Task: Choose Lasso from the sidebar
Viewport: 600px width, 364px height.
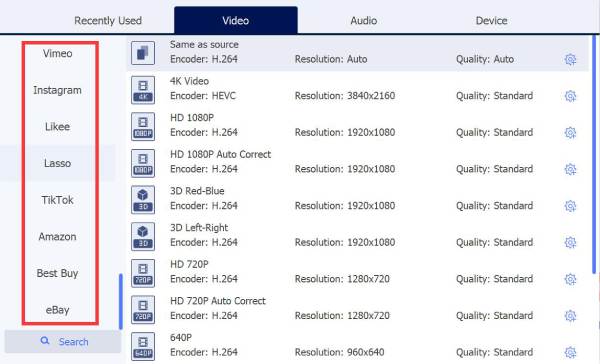Action: coord(57,163)
